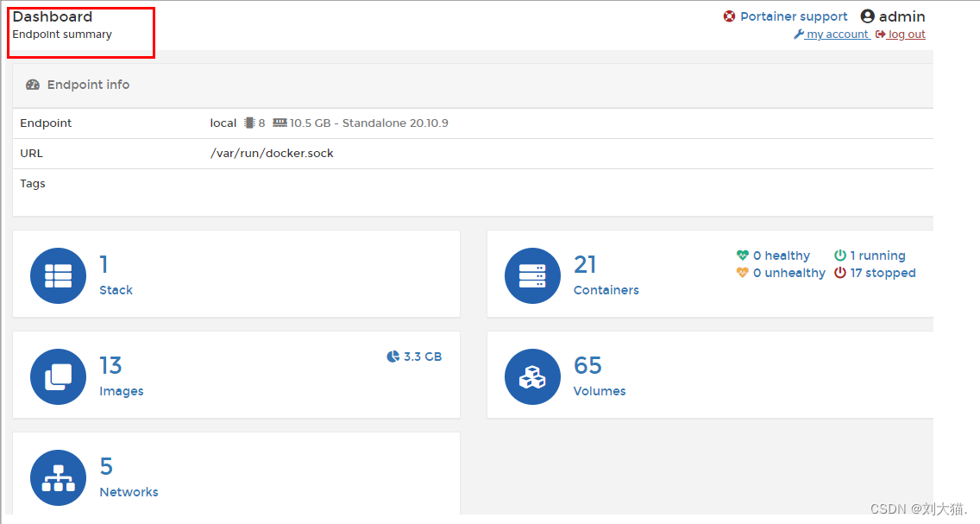Click the Endpoint summary subtitle
This screenshot has height=524, width=980.
point(62,35)
